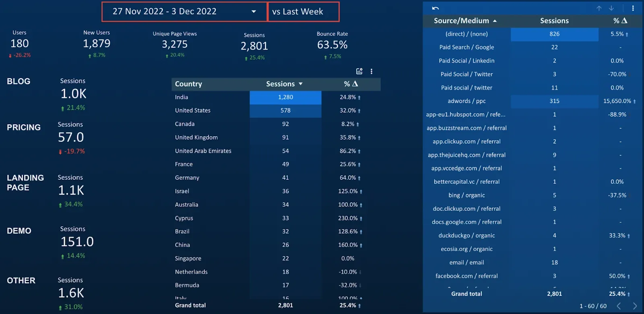The width and height of the screenshot is (644, 314).
Task: Select the United Kingdom row
Action: pyautogui.click(x=276, y=138)
